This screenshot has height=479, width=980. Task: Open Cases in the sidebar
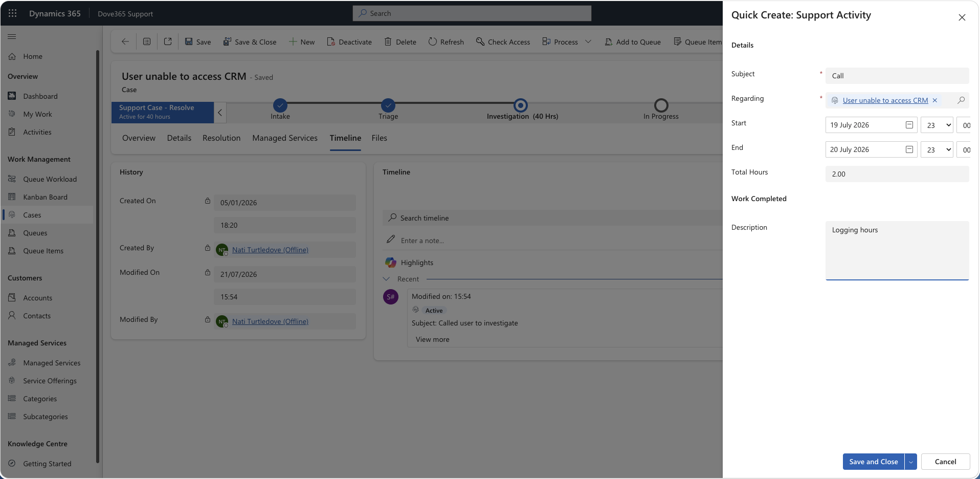(48, 215)
